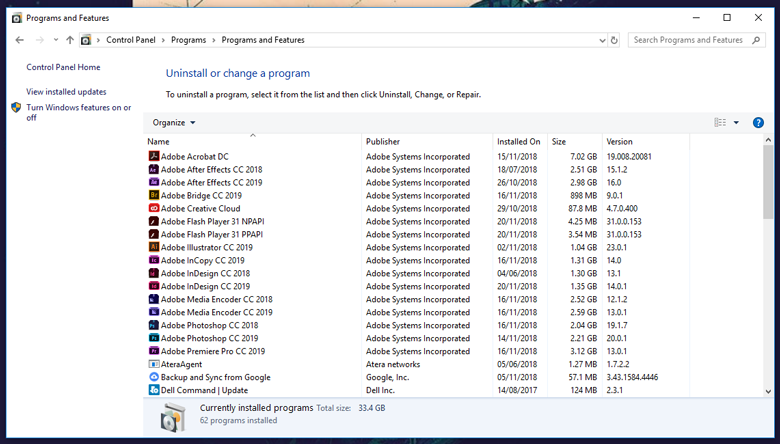Click the Adobe Illustrator CC 2019 icon
This screenshot has height=444, width=780.
[x=154, y=247]
